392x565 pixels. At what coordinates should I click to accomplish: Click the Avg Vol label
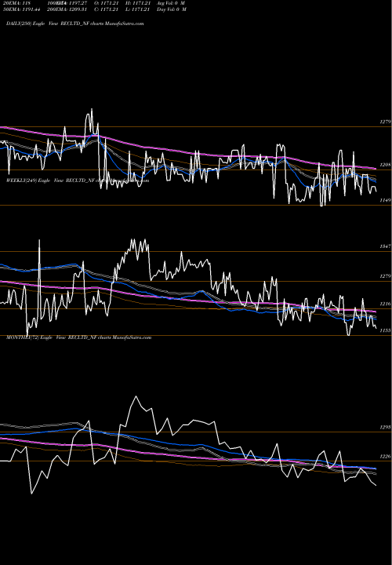tap(171, 3)
